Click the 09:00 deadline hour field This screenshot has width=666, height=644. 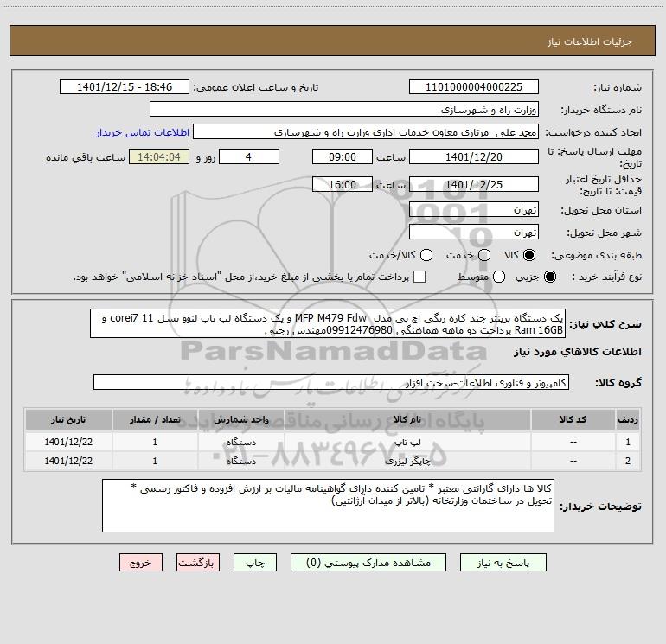(x=343, y=156)
